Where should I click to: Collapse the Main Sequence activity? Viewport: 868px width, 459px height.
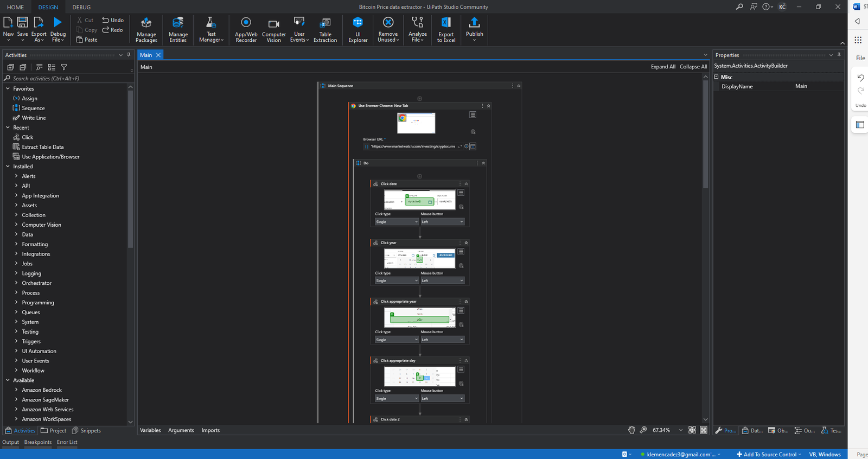519,86
